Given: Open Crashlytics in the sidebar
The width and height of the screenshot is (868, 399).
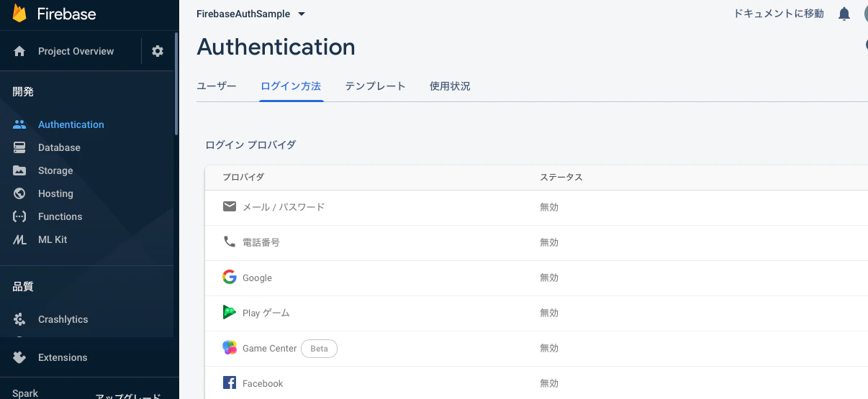Looking at the screenshot, I should tap(63, 319).
